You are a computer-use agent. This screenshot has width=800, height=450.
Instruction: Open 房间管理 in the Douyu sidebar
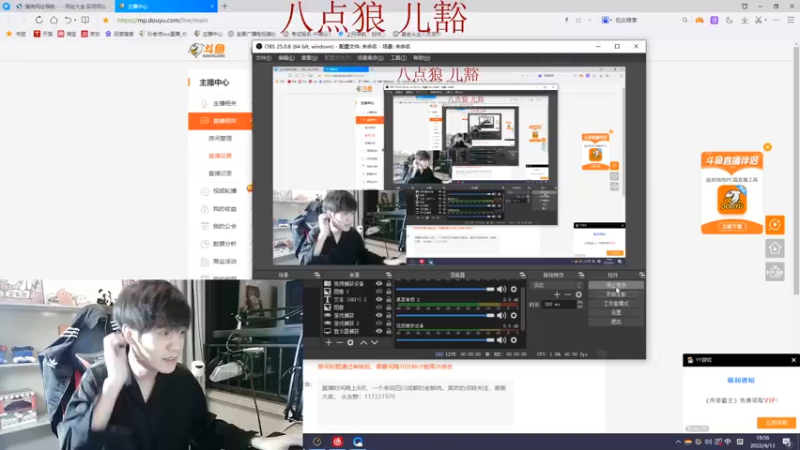[x=220, y=138]
